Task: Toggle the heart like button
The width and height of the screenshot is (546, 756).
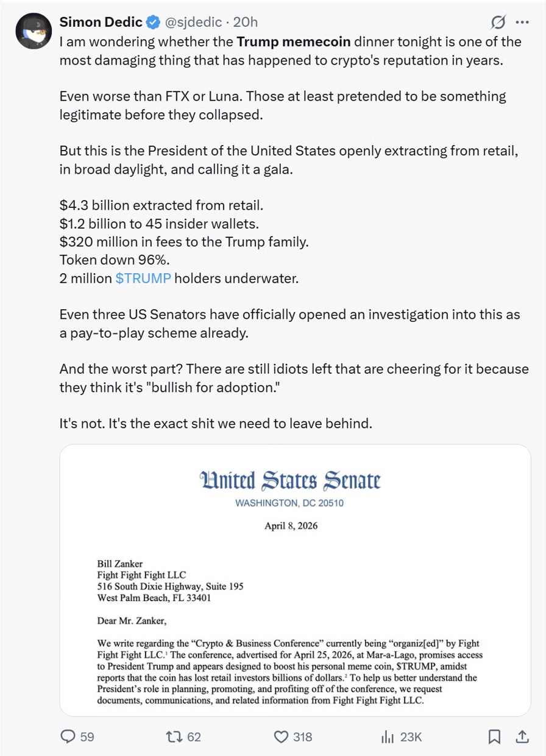Action: pyautogui.click(x=281, y=736)
